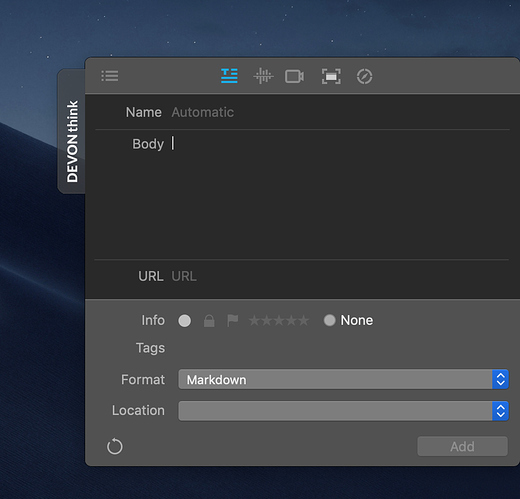The width and height of the screenshot is (520, 499).
Task: Open the Markdown format dropdown
Action: [343, 379]
